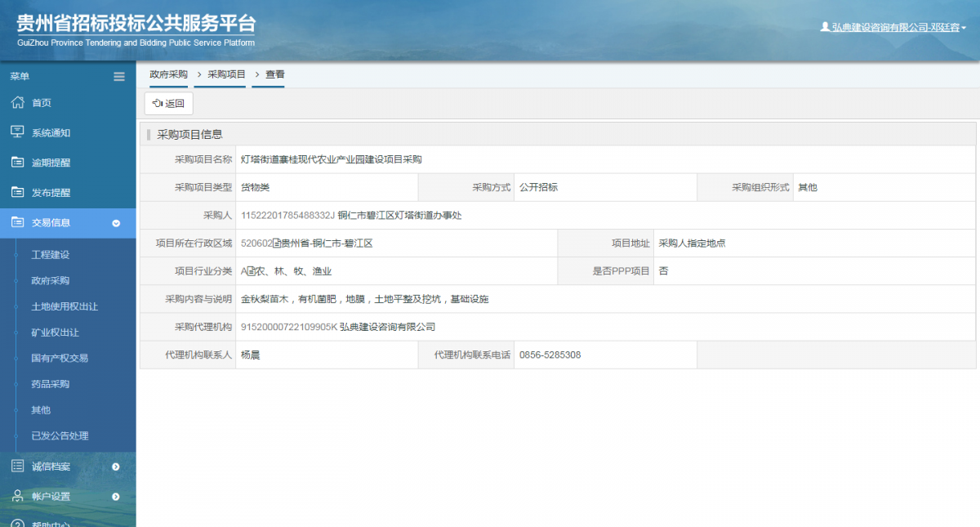Select the home icon next to 首页
Viewport: 980px width, 527px height.
coord(16,102)
